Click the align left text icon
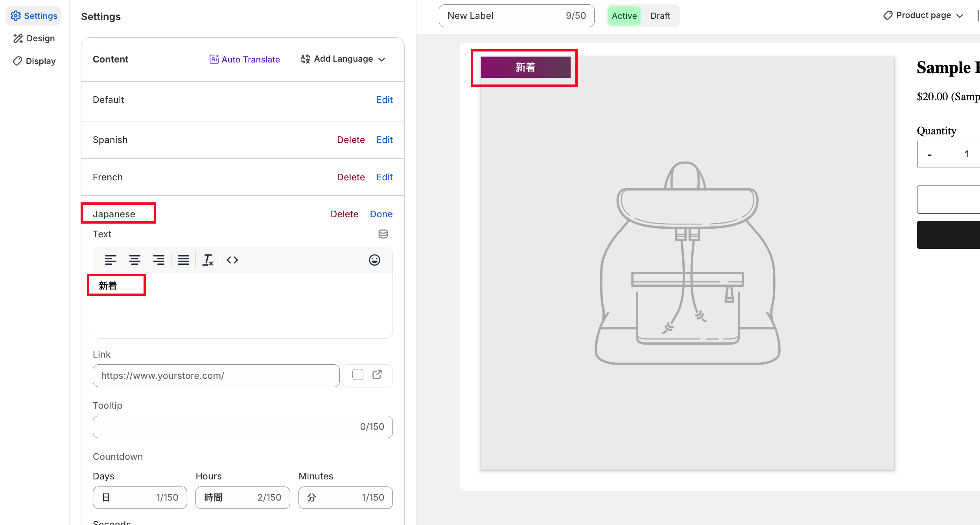This screenshot has width=980, height=525. 111,260
